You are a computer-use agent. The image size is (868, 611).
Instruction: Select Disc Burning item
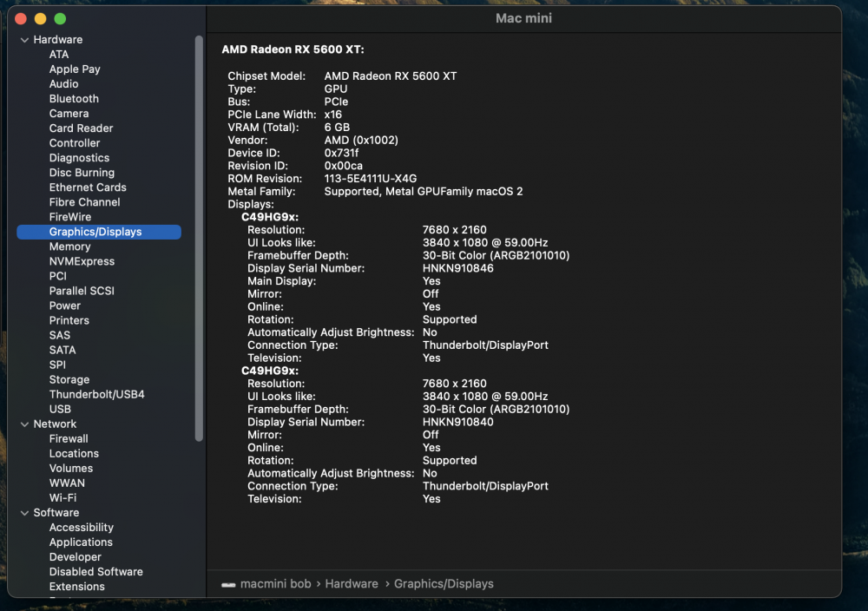[x=82, y=173]
